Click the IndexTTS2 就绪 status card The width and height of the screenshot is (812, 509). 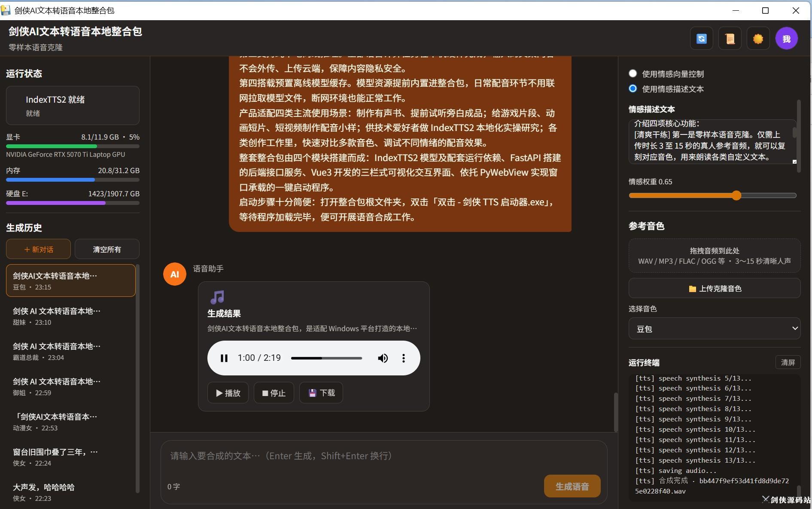pos(73,106)
